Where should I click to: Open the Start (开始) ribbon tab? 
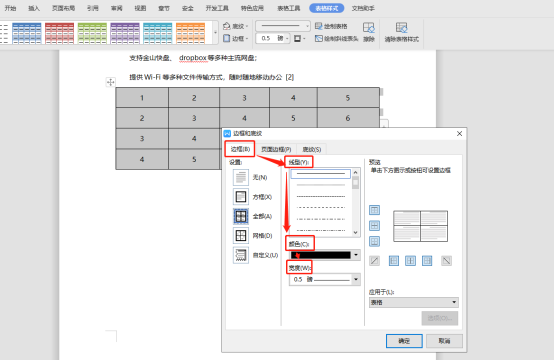[x=10, y=8]
